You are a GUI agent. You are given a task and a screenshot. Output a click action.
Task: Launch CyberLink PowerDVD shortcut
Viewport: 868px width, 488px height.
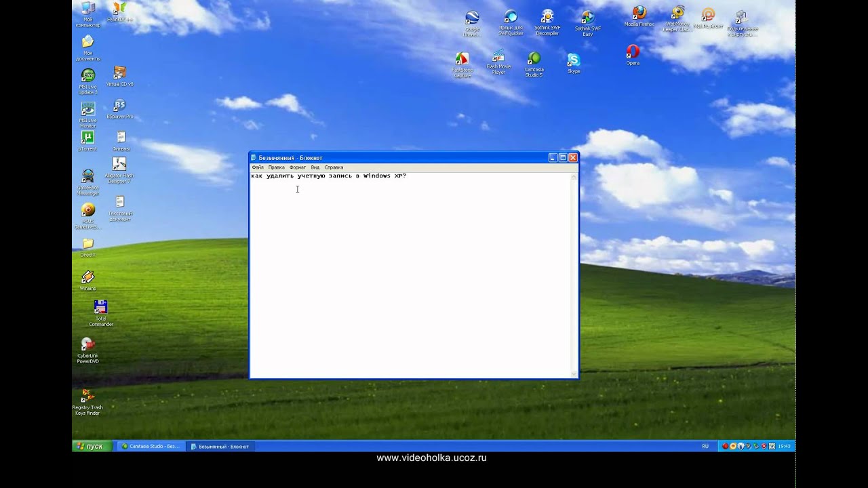(x=88, y=350)
